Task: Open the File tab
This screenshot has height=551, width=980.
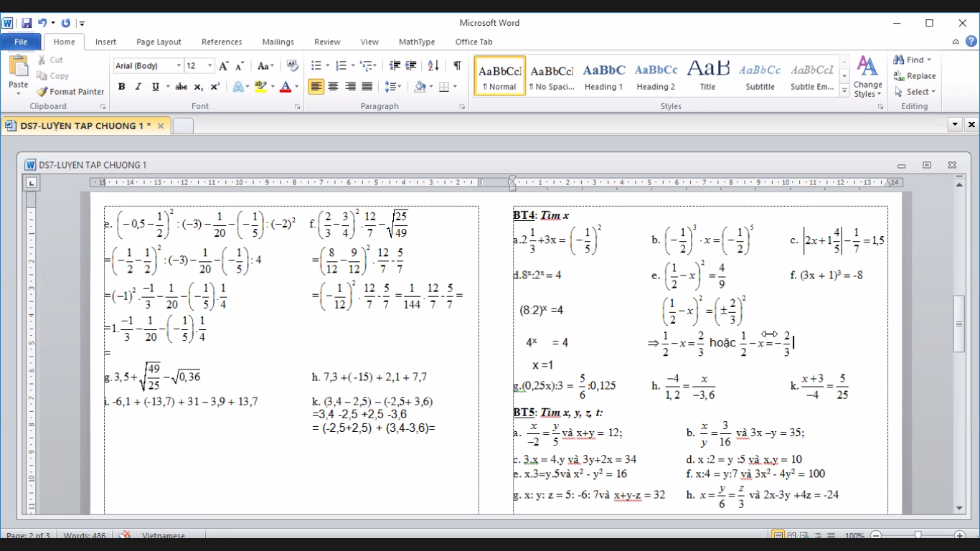Action: (x=21, y=42)
